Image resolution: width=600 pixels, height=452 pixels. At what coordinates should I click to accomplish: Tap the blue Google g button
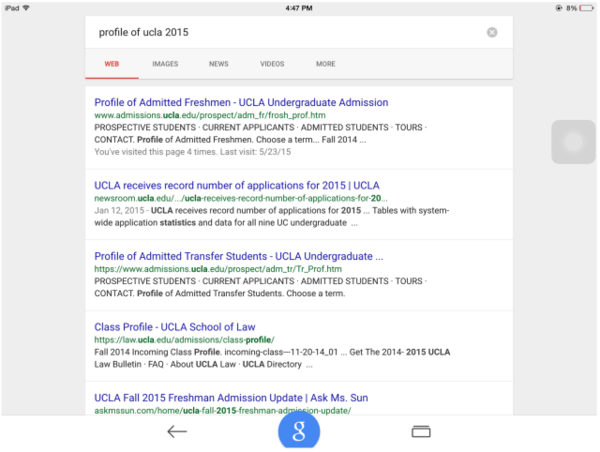pos(299,430)
